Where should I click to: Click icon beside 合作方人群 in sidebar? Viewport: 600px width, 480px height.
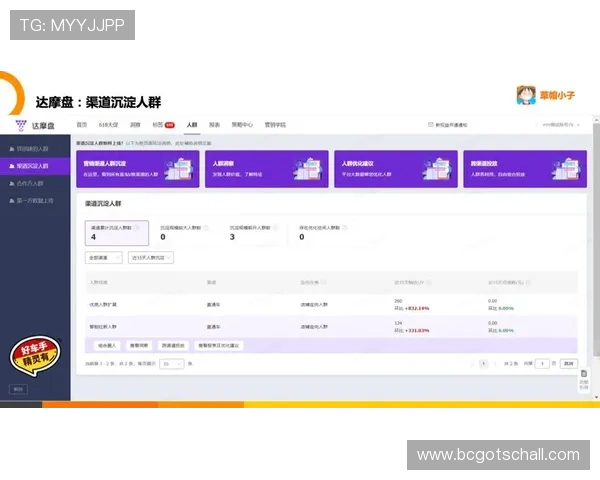pyautogui.click(x=12, y=184)
